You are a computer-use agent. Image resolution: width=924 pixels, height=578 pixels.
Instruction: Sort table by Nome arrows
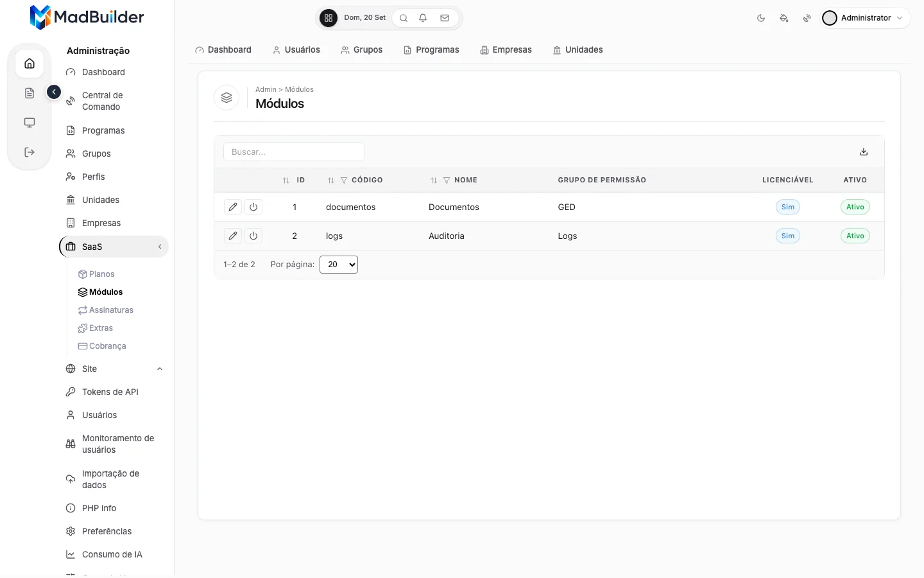click(x=434, y=180)
